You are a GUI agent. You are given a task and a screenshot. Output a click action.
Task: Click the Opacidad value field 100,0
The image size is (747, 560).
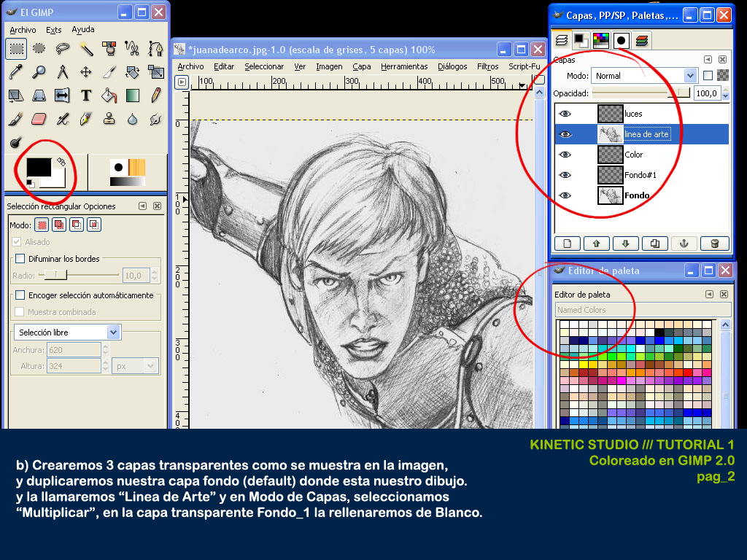point(707,93)
